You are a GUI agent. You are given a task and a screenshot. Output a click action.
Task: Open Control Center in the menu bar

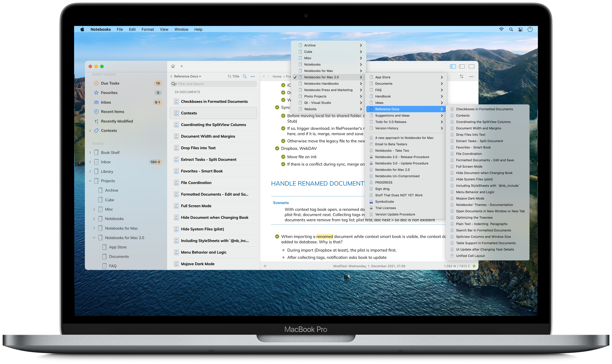(521, 29)
